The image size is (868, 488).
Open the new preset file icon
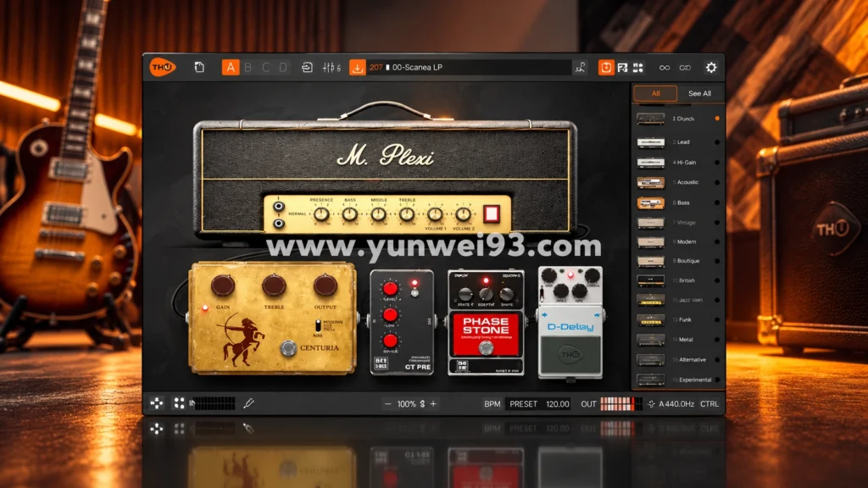point(199,68)
